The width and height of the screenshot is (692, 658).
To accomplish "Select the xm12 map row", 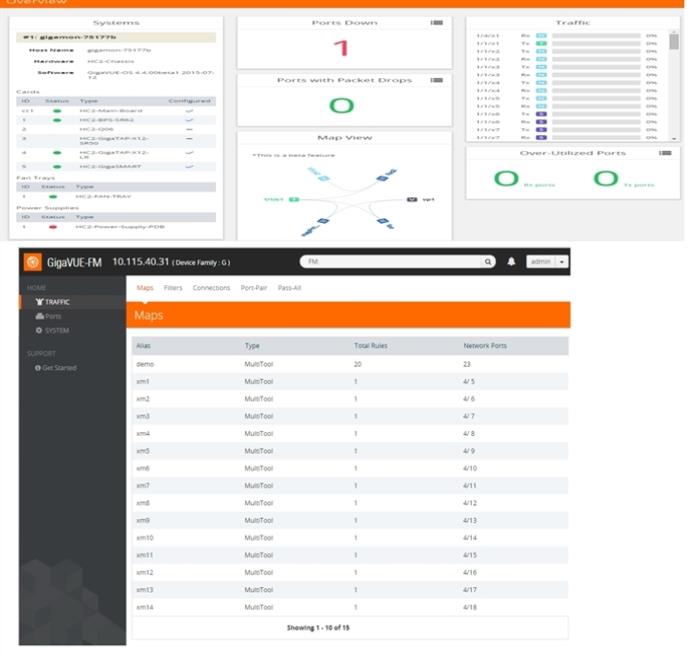I will 350,573.
